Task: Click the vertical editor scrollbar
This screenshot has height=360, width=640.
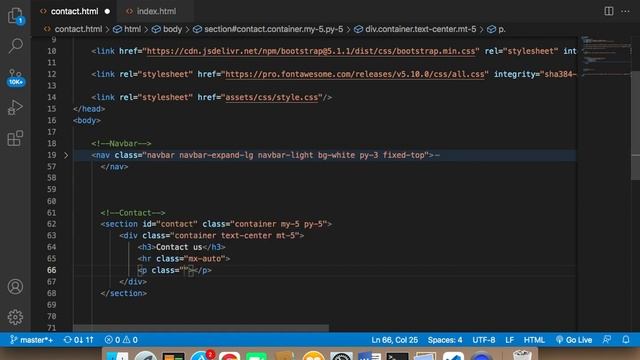Action: tap(636, 126)
